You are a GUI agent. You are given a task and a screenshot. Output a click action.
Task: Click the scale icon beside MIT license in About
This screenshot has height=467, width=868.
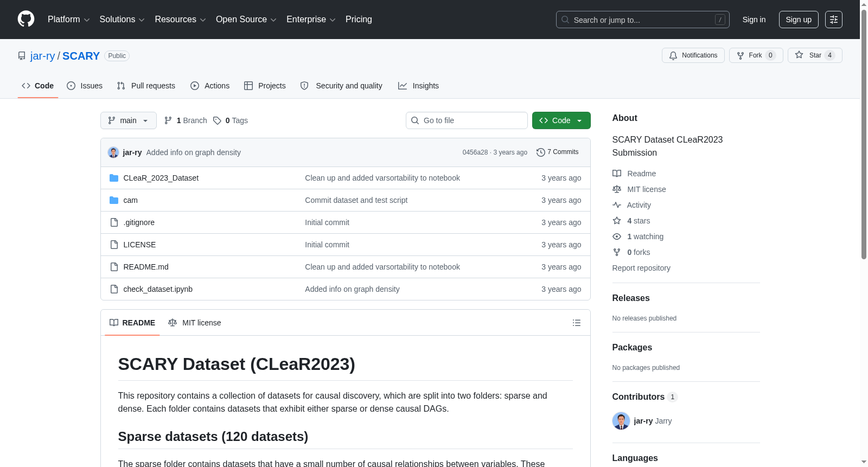point(617,189)
